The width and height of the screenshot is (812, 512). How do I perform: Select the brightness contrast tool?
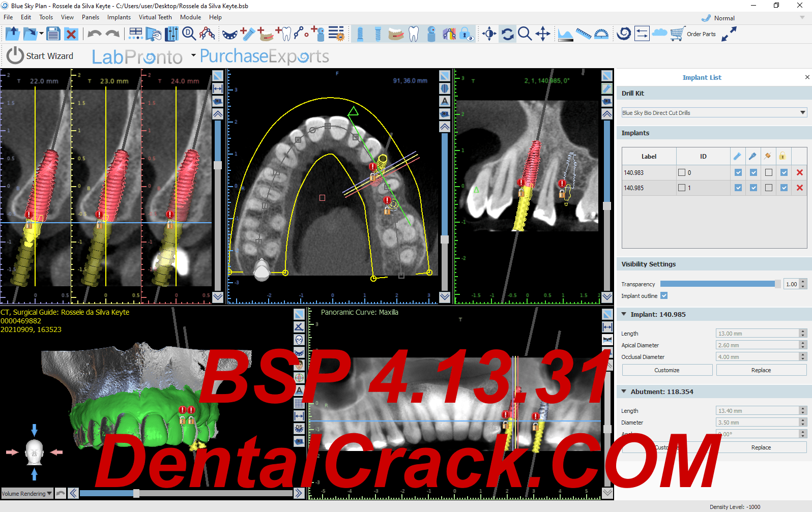pos(489,34)
